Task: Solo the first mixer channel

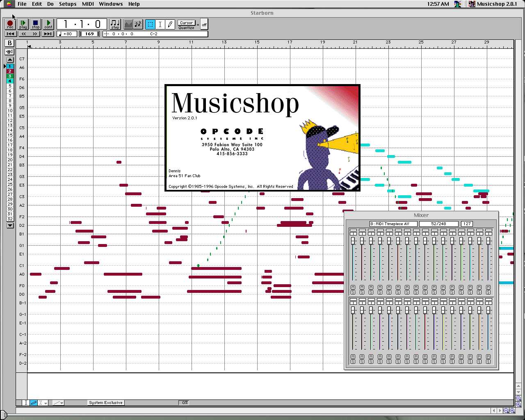Action: coord(353,292)
